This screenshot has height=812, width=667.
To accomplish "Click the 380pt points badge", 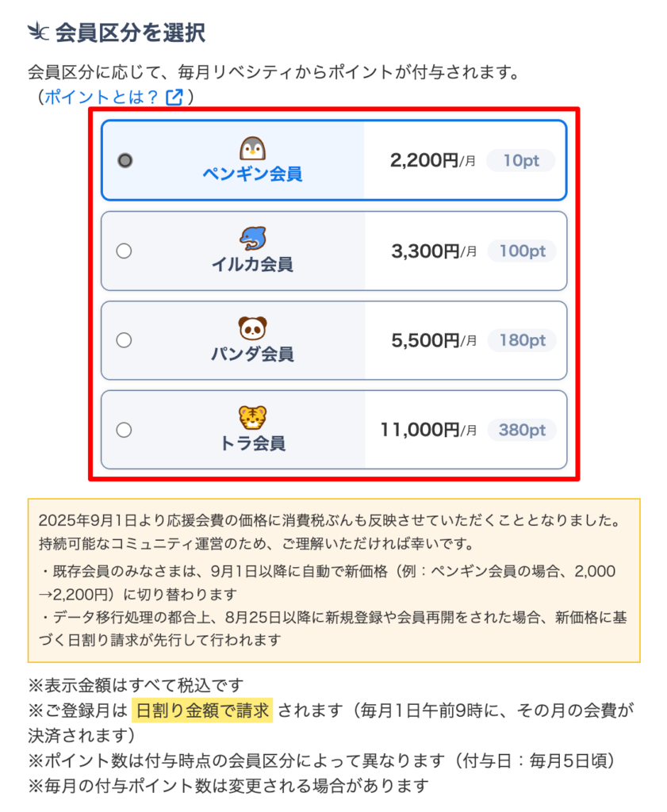I will pos(522,430).
